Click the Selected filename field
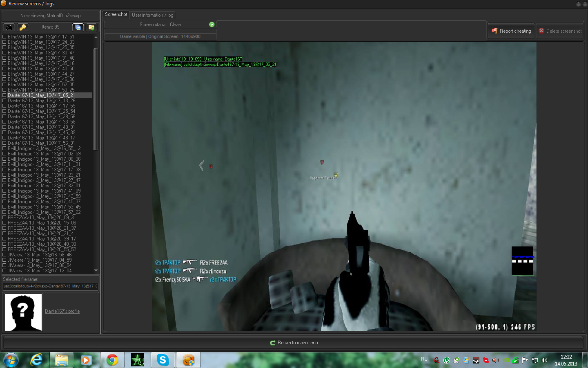The height and width of the screenshot is (368, 588). [51, 286]
